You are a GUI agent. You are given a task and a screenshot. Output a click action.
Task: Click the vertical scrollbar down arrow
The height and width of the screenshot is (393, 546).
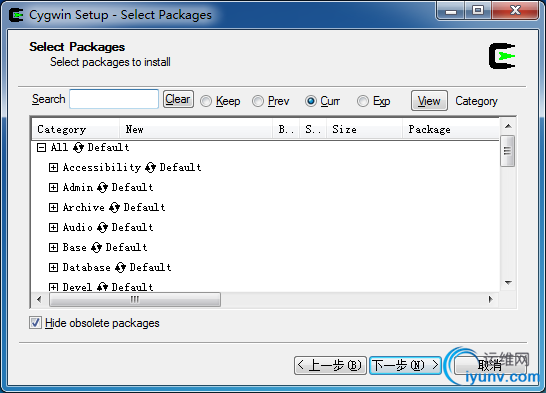point(508,283)
